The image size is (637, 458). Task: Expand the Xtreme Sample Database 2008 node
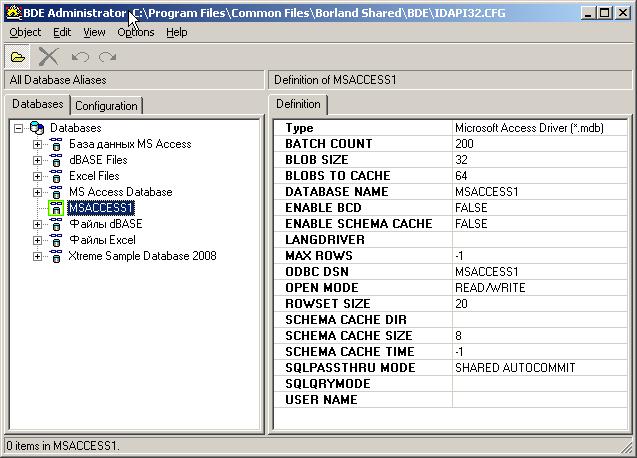(38, 256)
